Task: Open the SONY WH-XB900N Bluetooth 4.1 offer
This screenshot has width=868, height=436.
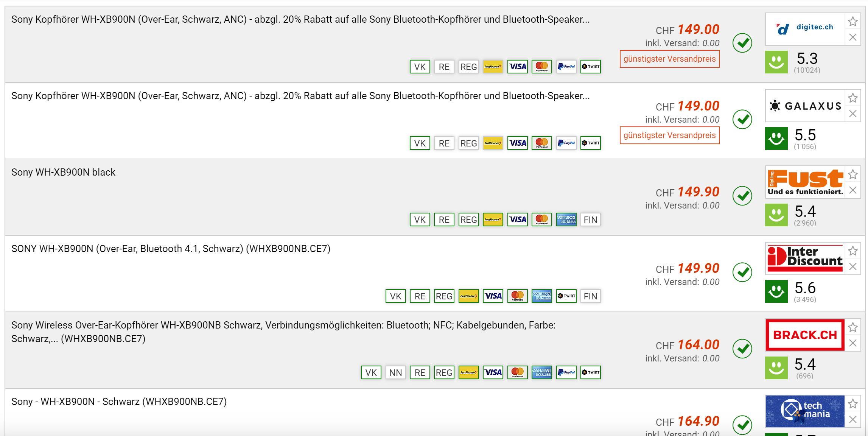Action: coord(171,249)
